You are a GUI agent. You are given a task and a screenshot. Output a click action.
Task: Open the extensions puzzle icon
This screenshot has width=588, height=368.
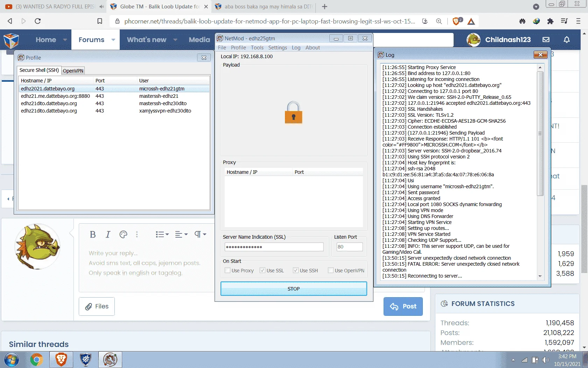[x=550, y=21]
